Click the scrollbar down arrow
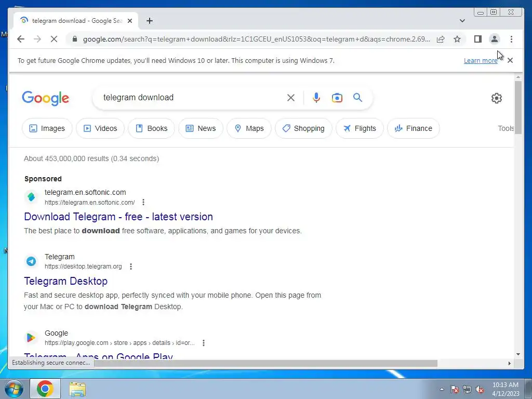This screenshot has height=399, width=532. [518, 354]
